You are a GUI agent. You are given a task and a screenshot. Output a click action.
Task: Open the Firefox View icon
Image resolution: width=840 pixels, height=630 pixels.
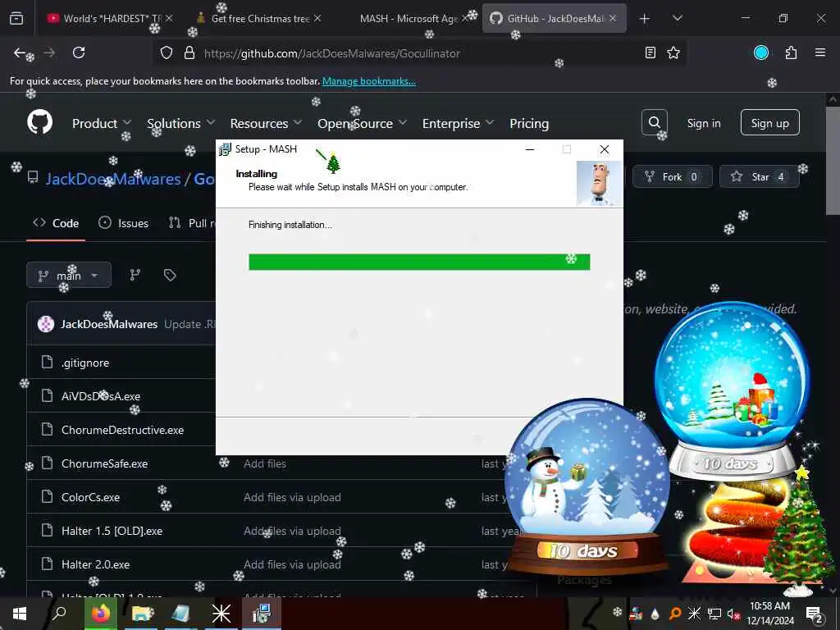coord(16,18)
